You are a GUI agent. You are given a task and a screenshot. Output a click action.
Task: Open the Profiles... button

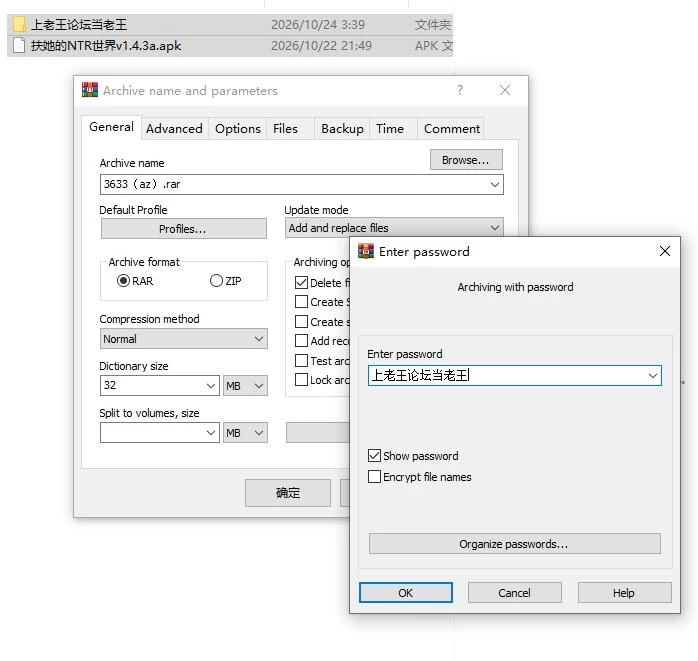tap(183, 229)
